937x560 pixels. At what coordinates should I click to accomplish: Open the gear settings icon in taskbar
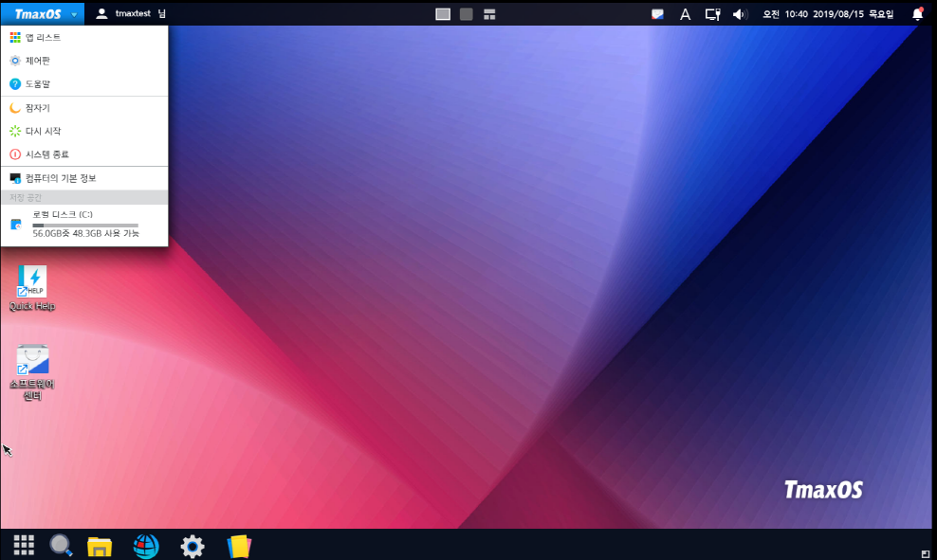tap(193, 546)
